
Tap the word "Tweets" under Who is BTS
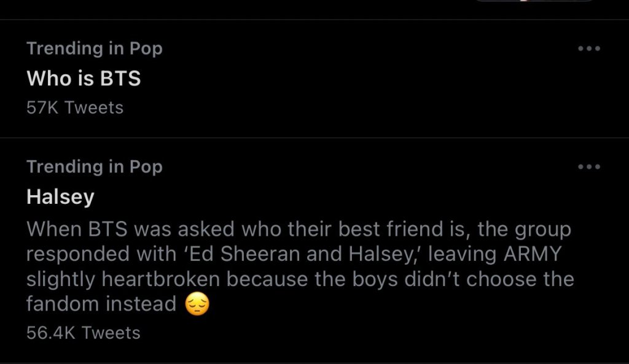pos(94,108)
